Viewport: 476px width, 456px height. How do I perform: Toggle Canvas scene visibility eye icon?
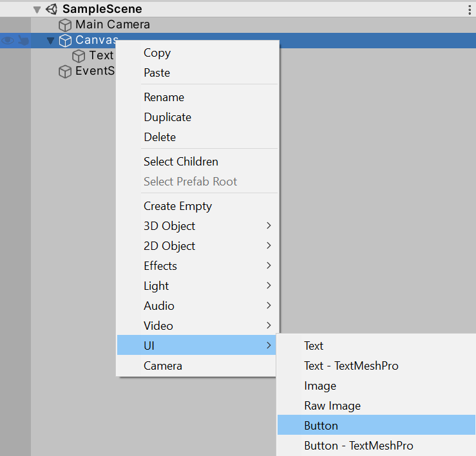(8, 41)
